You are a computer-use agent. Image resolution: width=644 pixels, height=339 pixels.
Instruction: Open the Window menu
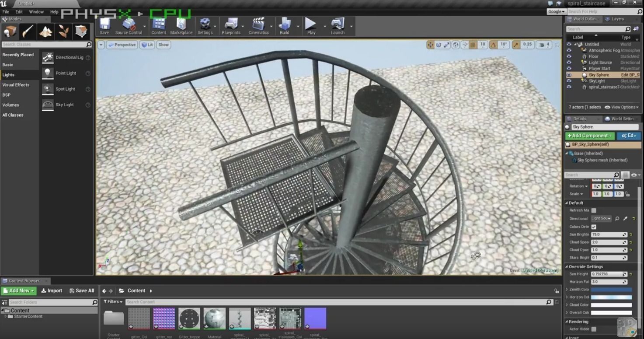pos(36,11)
